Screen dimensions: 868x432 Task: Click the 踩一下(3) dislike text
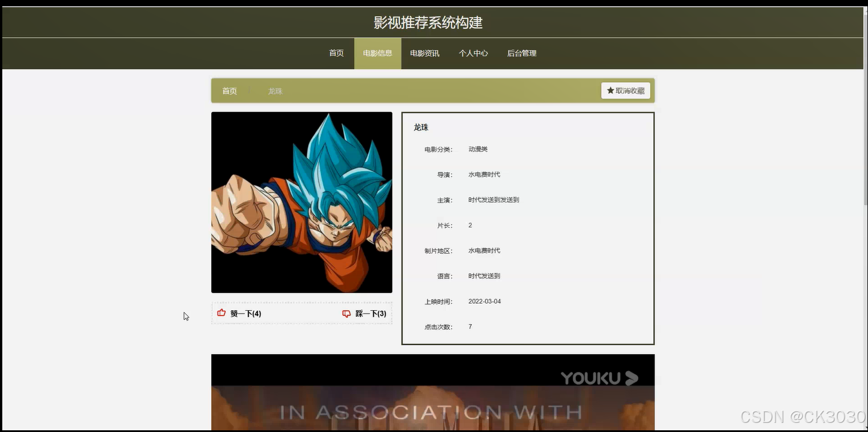tap(371, 314)
